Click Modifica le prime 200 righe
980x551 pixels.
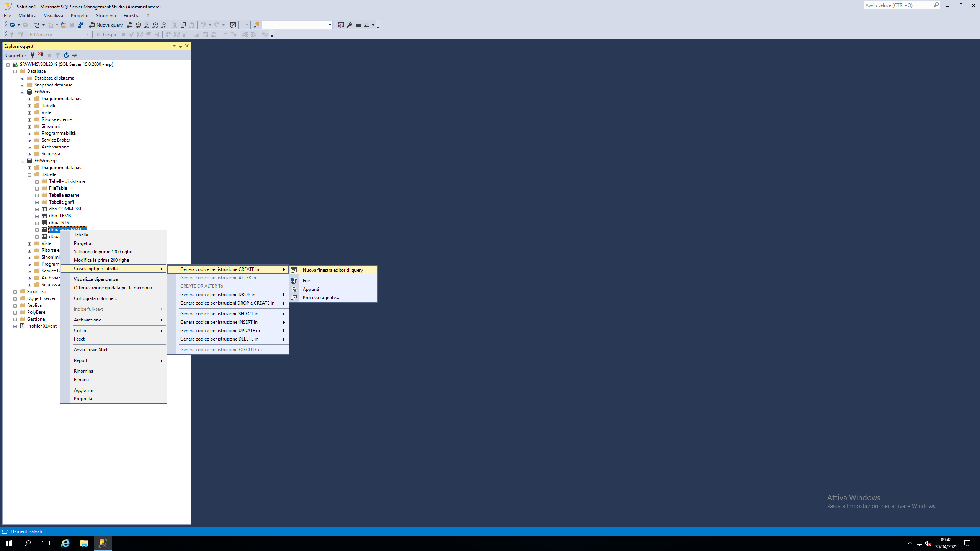click(114, 260)
